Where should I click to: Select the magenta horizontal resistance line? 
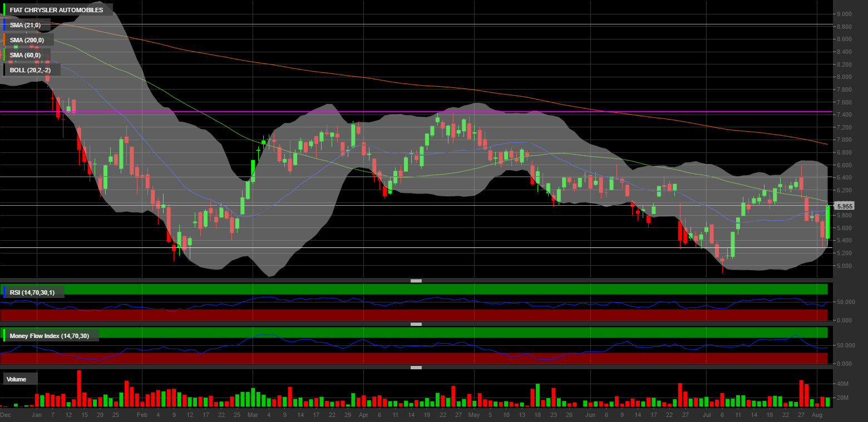point(416,112)
